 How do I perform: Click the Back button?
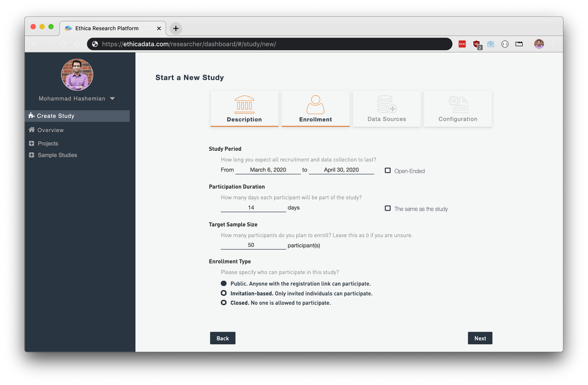pyautogui.click(x=223, y=338)
